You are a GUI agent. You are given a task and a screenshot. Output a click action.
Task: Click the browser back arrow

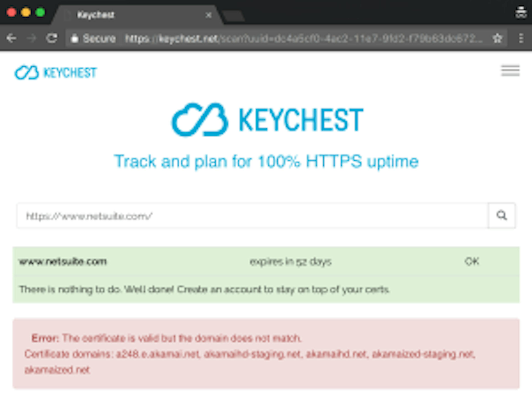(x=11, y=38)
